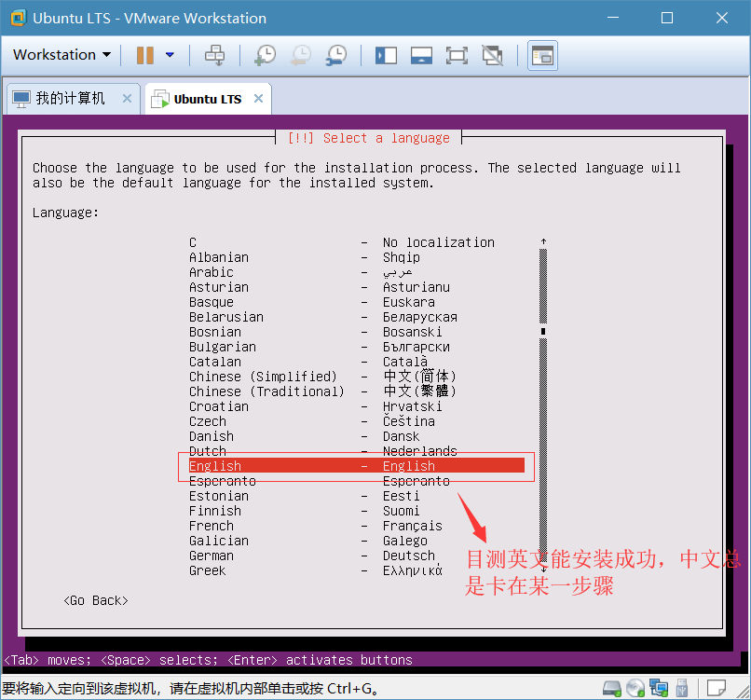
Task: Choose Chinese (Simplified) from language list
Action: 263,377
